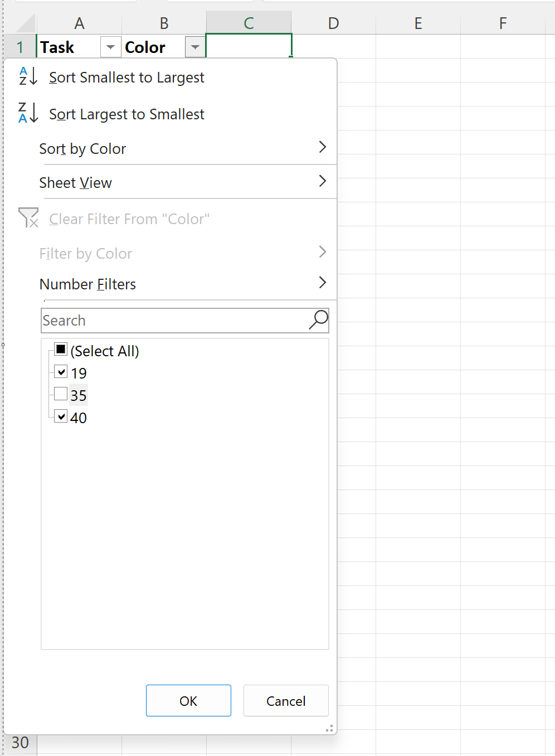
Task: Select Sort Largest to Smallest
Action: click(126, 114)
